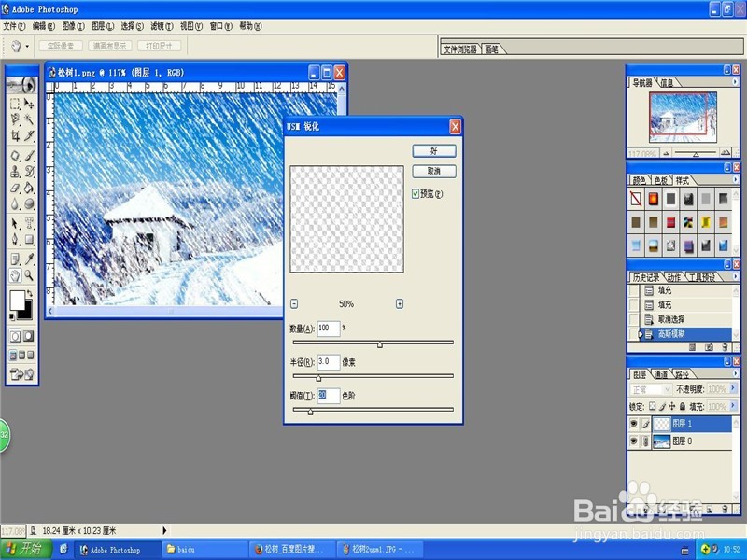Select the Rectangular Marquee tool
The image size is (747, 560).
click(x=15, y=104)
